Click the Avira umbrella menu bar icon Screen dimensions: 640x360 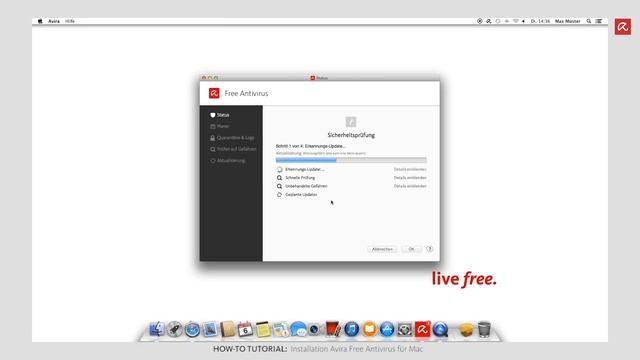click(x=489, y=21)
